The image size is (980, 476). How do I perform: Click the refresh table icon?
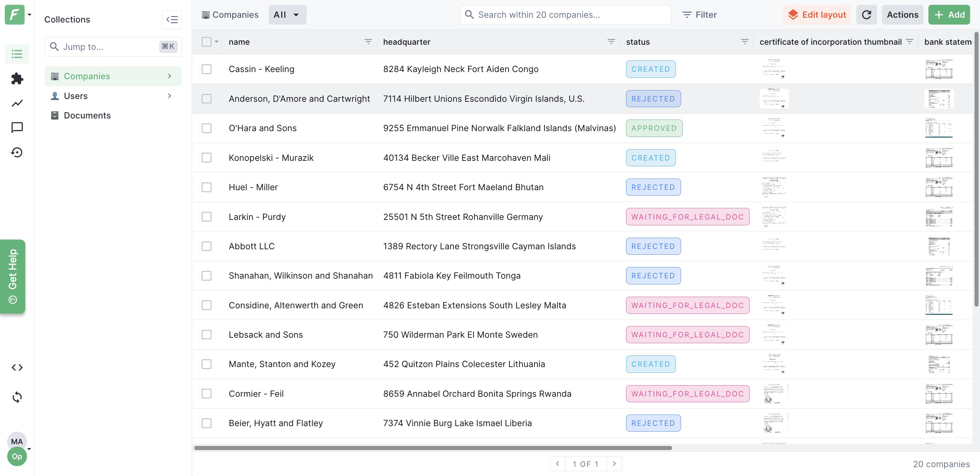(x=866, y=15)
